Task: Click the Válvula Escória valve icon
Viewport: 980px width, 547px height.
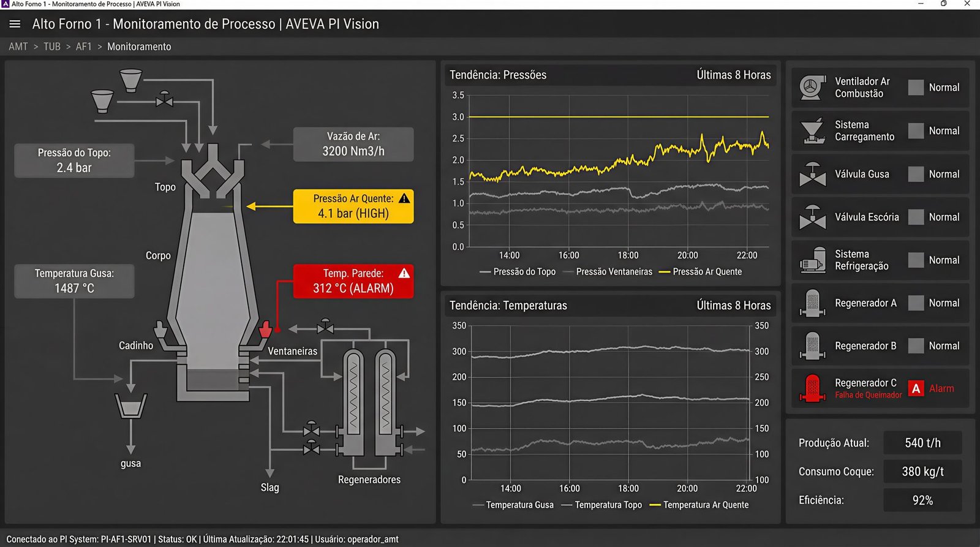Action: (812, 217)
